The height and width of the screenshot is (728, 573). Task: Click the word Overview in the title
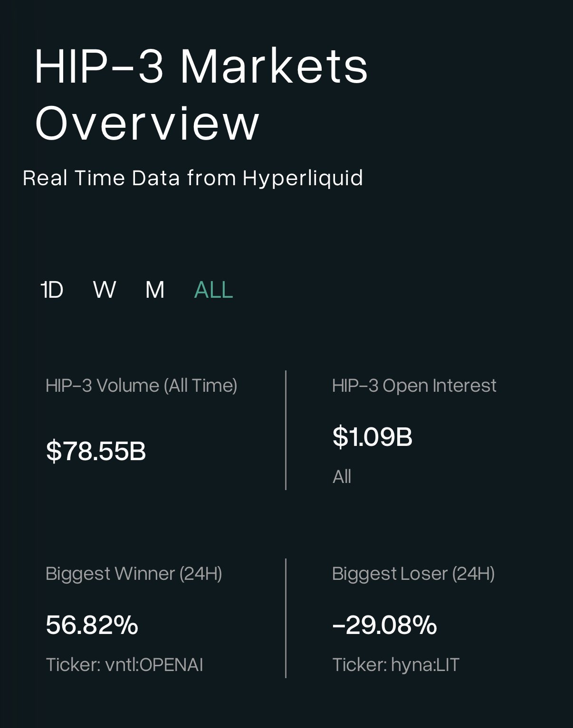point(147,123)
